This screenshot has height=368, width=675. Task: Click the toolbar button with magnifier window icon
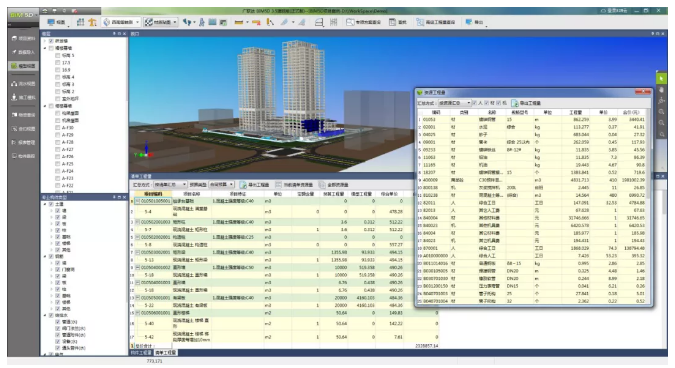click(363, 22)
